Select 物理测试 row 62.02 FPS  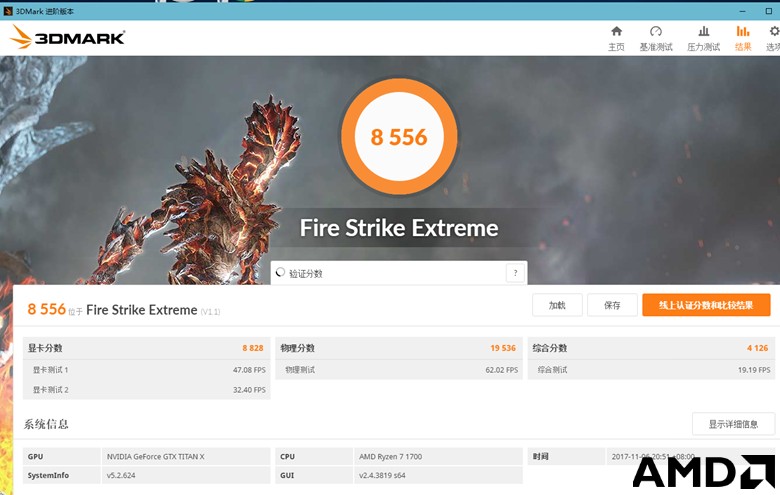click(x=398, y=370)
